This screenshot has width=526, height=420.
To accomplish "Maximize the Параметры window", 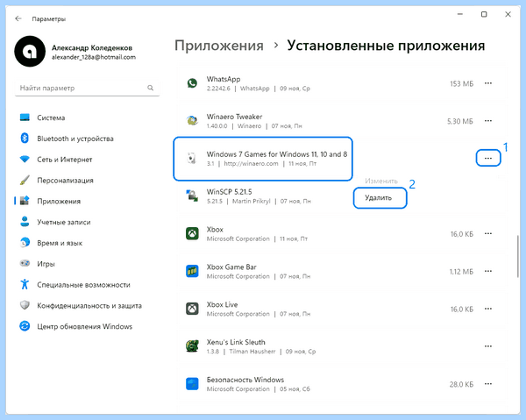I will click(484, 14).
